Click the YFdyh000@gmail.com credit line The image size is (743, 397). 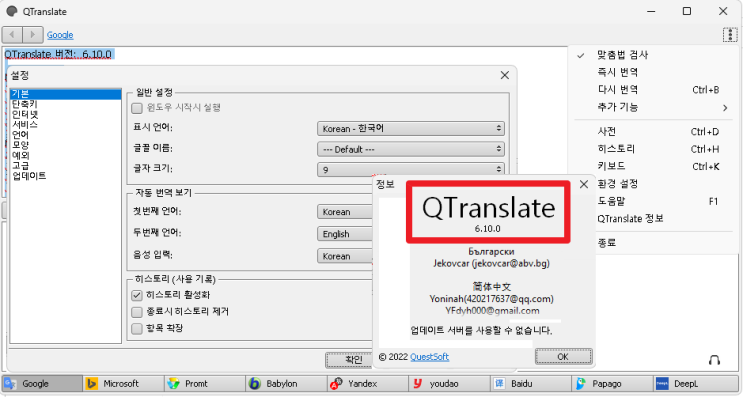(x=492, y=311)
